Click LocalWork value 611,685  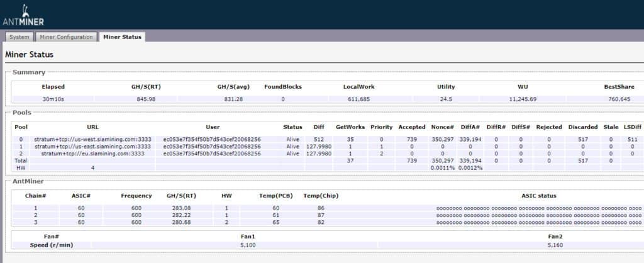358,99
